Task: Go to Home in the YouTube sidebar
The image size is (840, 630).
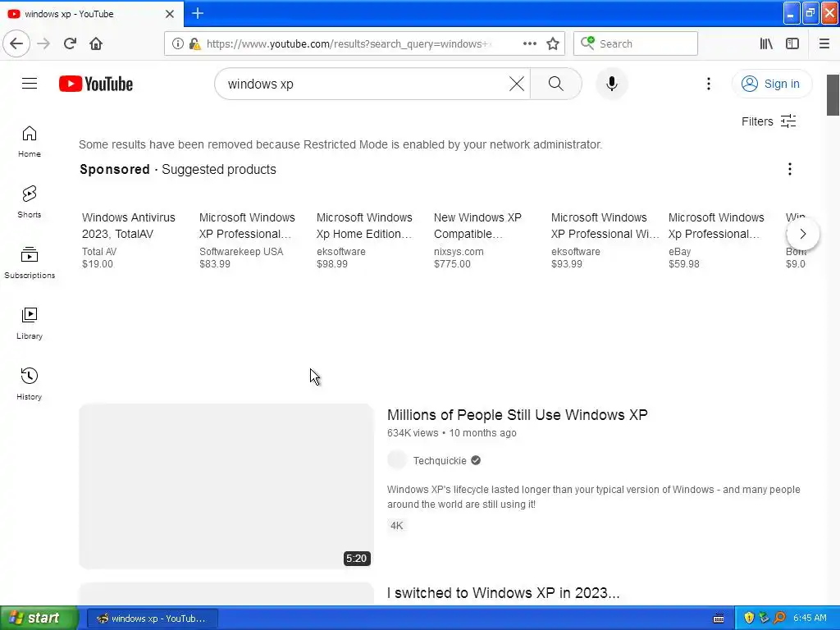Action: (x=30, y=142)
